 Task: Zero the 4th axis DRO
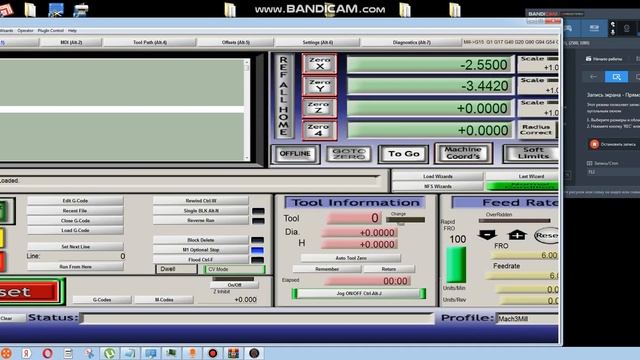(319, 130)
